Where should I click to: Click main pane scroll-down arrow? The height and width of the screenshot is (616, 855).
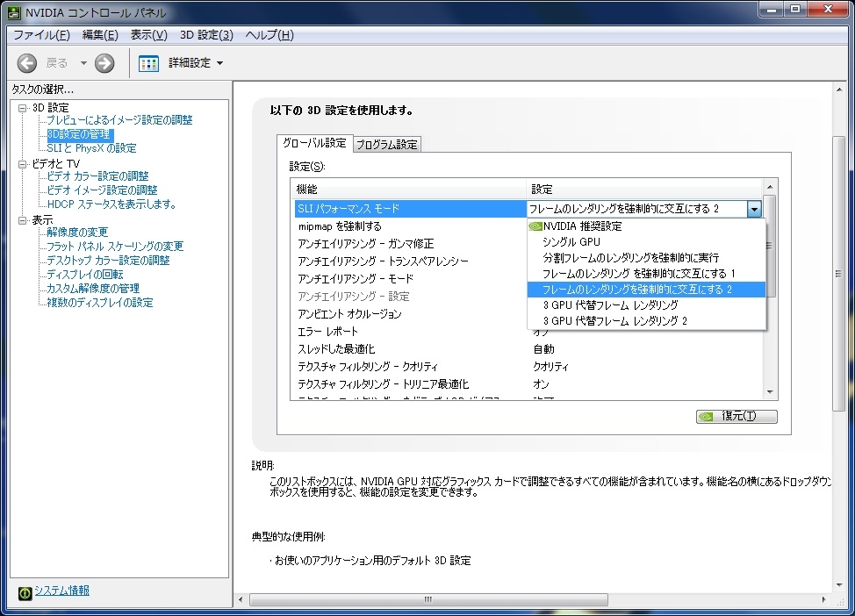click(x=839, y=585)
